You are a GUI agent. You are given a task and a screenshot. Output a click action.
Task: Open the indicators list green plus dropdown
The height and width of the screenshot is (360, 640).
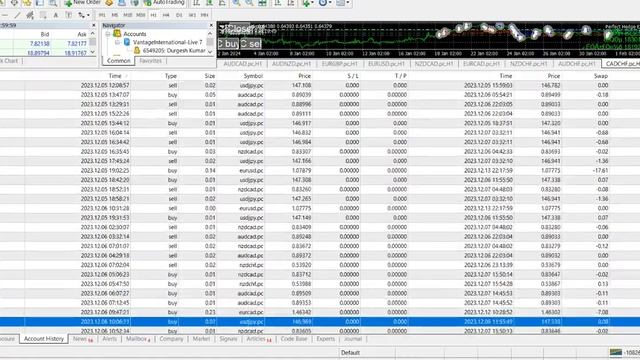pyautogui.click(x=308, y=2)
